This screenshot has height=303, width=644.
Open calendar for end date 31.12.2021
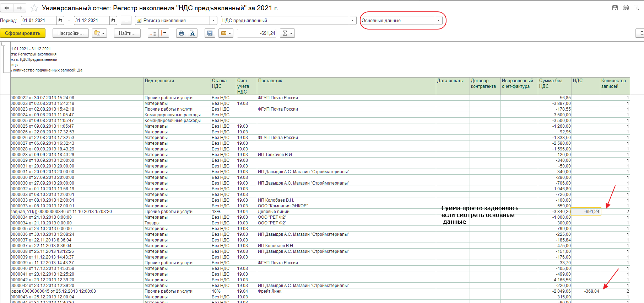[x=113, y=21]
